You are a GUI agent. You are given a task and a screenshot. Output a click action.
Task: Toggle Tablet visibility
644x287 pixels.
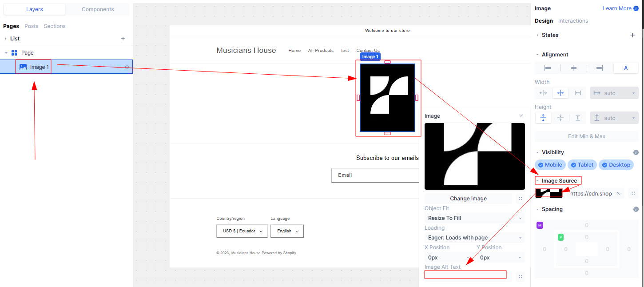[x=582, y=165]
